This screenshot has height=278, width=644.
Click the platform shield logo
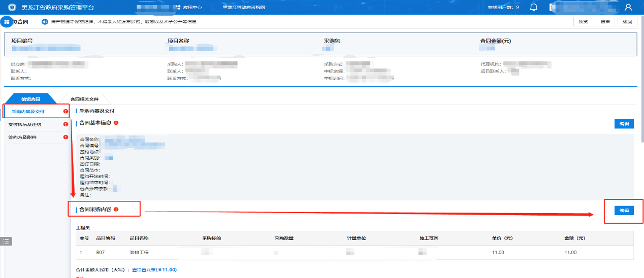pyautogui.click(x=12, y=8)
